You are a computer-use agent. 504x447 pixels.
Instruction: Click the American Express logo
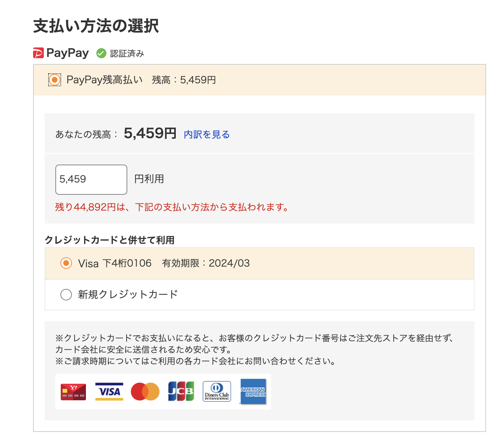(253, 392)
